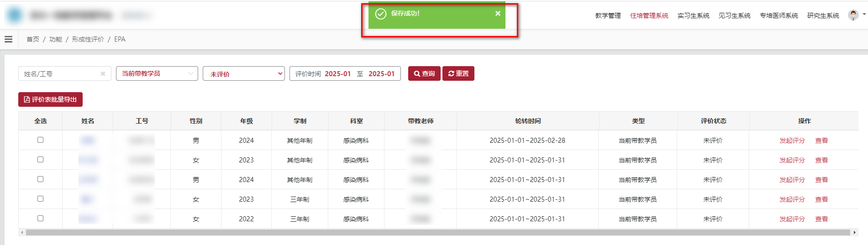Image resolution: width=868 pixels, height=245 pixels.
Task: Click 查看 in third row, 男 2024
Action: [x=821, y=180]
